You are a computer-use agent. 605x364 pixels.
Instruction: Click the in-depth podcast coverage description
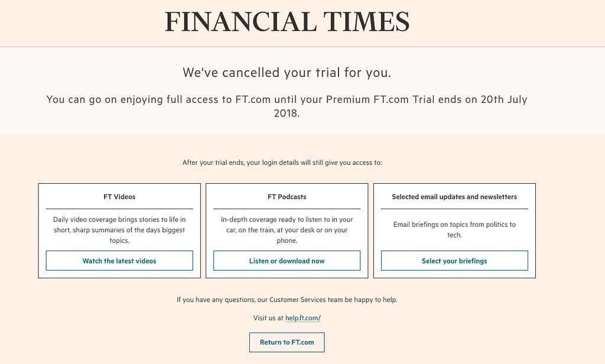pyautogui.click(x=287, y=230)
